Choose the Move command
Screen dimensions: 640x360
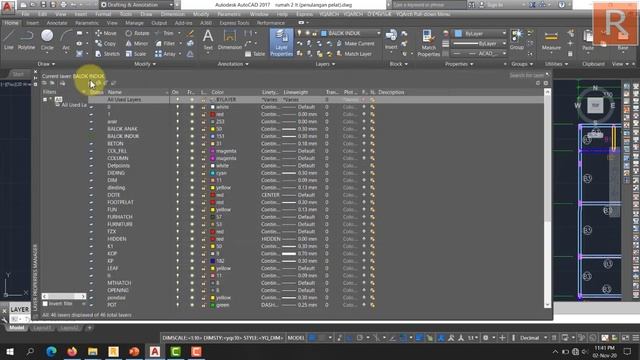[106, 33]
